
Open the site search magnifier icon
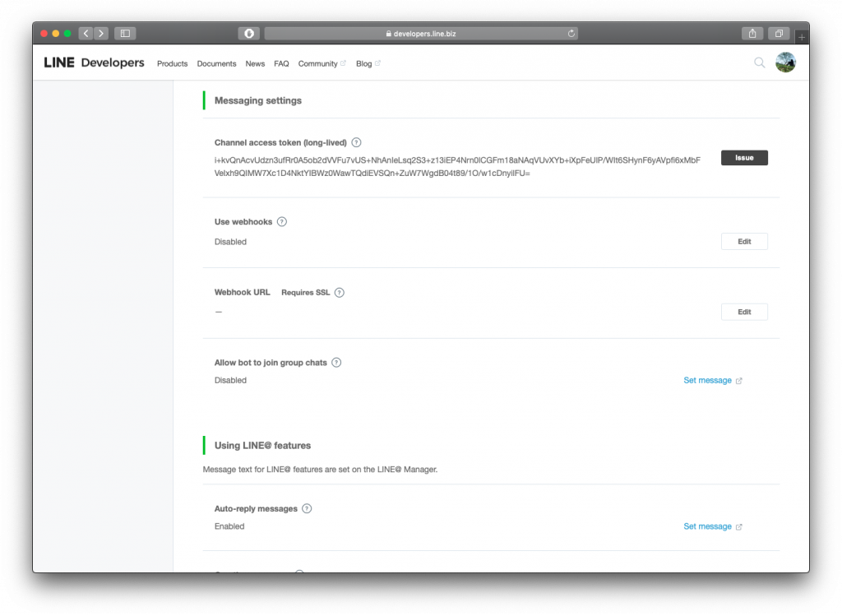[x=759, y=63]
